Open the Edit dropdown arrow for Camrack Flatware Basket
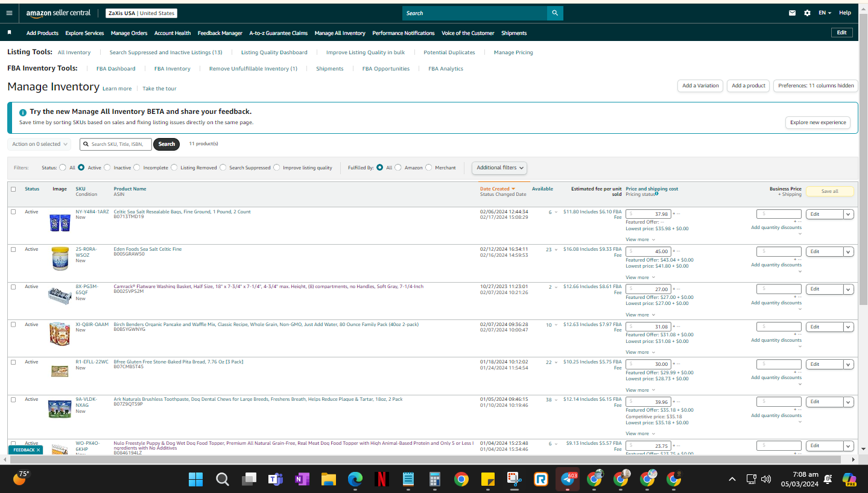The width and height of the screenshot is (868, 493). (x=849, y=289)
